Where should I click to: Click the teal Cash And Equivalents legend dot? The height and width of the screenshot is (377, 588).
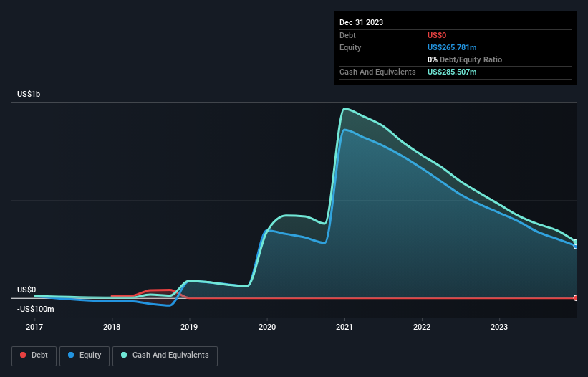coord(124,355)
